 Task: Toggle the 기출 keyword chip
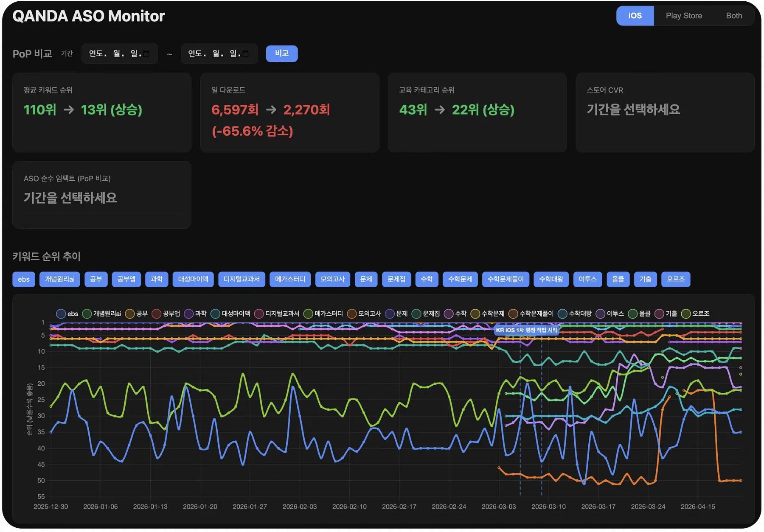(x=645, y=279)
